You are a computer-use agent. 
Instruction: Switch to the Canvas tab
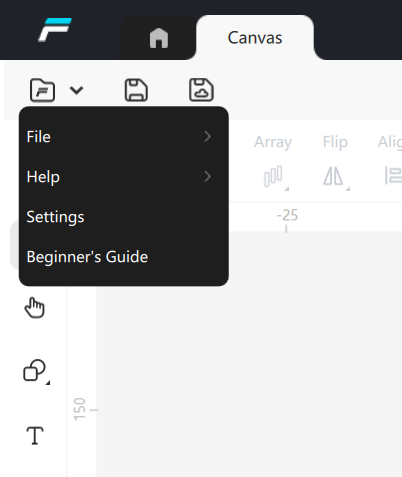pyautogui.click(x=255, y=38)
